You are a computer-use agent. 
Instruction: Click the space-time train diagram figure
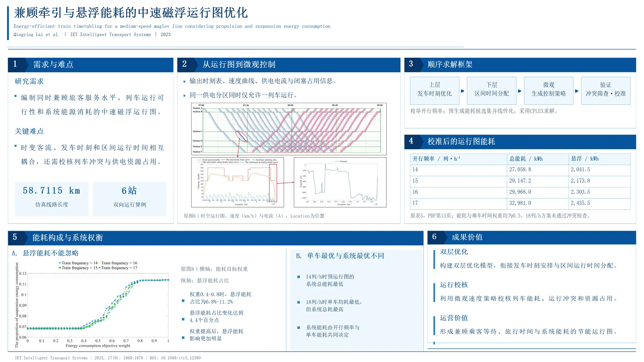pyautogui.click(x=289, y=129)
